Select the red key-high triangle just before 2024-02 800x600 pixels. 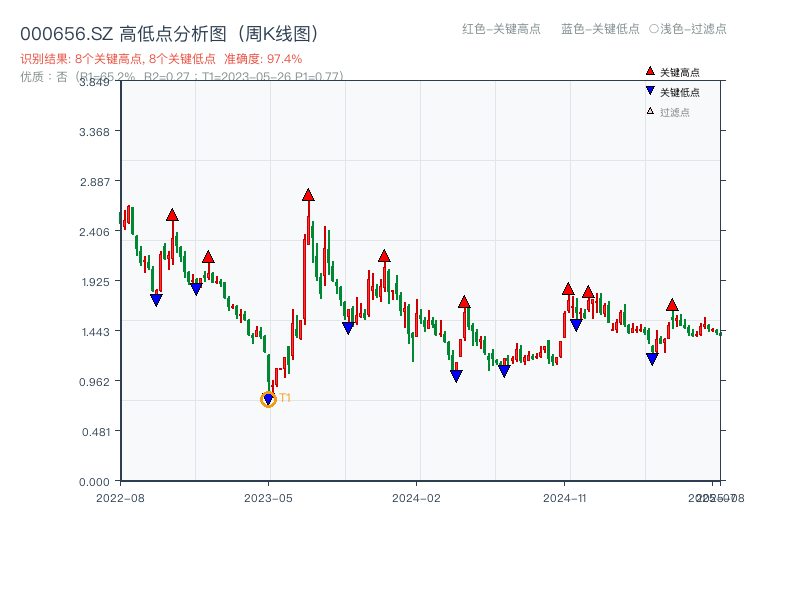pos(385,256)
